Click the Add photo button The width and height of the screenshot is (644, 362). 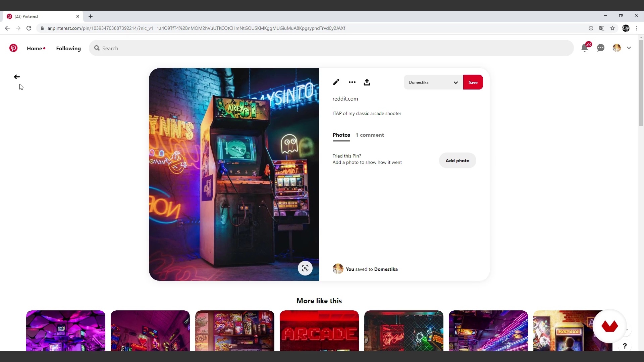458,161
